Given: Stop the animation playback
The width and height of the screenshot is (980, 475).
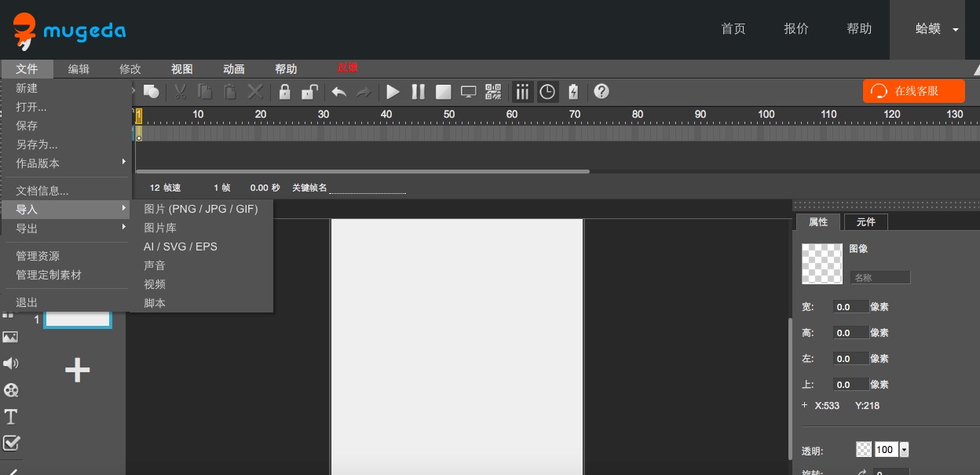Looking at the screenshot, I should 444,92.
